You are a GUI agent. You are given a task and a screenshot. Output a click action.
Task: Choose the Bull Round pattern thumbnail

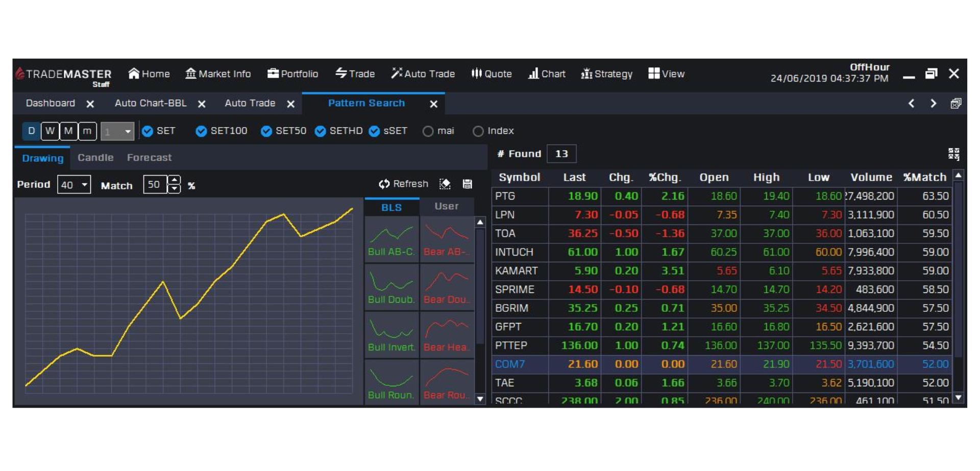tap(391, 382)
